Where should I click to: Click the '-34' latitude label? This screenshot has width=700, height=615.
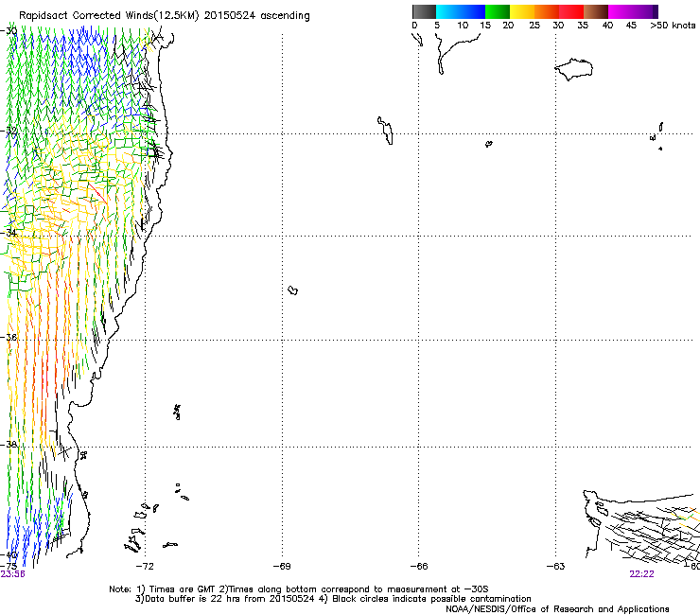pyautogui.click(x=9, y=233)
